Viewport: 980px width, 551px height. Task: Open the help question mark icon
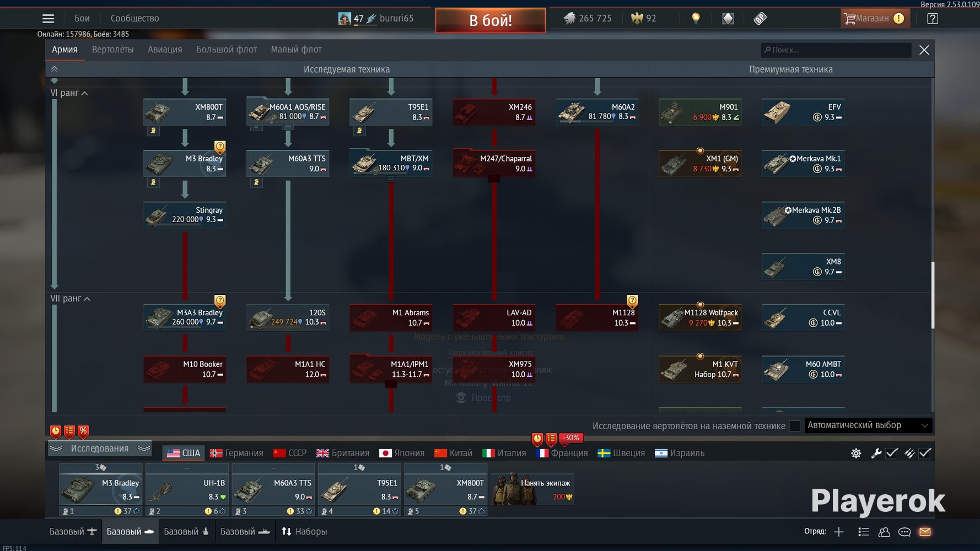(x=932, y=19)
